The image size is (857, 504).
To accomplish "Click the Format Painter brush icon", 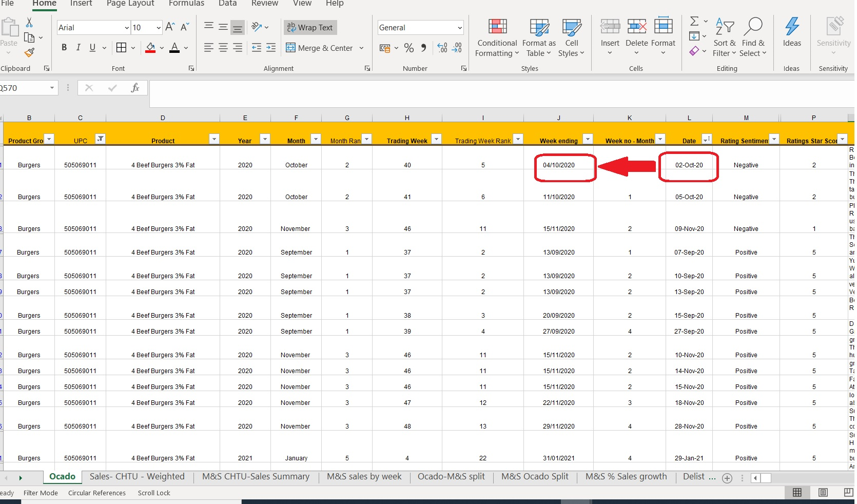I will [30, 52].
